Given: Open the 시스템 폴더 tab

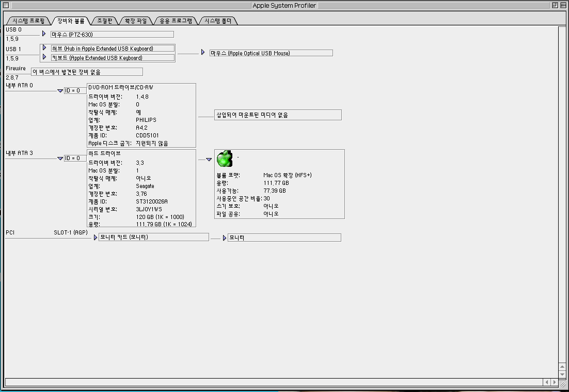Looking at the screenshot, I should [x=218, y=21].
